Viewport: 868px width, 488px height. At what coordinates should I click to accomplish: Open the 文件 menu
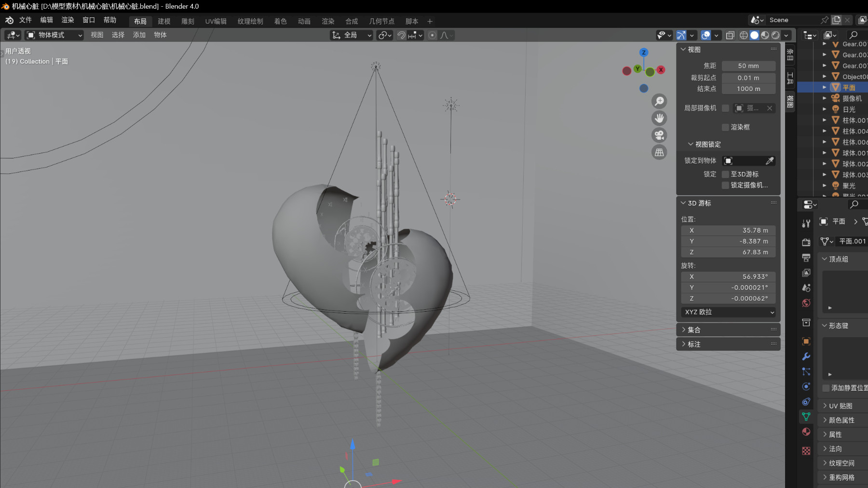pyautogui.click(x=26, y=20)
